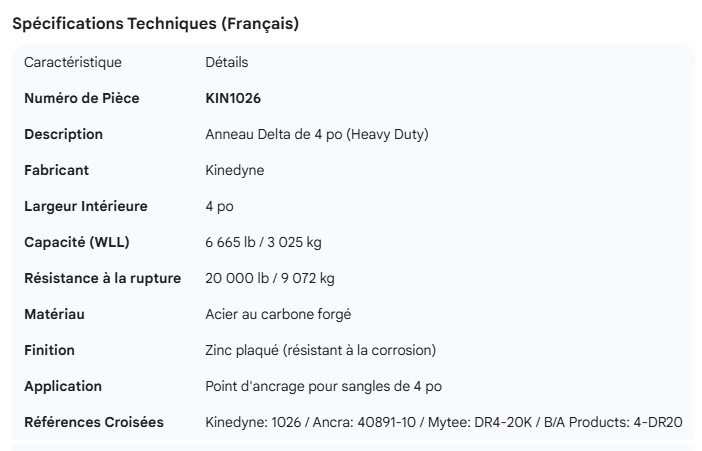This screenshot has width=702, height=451.
Task: Select the Zinc plaqué finish value
Action: [x=320, y=350]
